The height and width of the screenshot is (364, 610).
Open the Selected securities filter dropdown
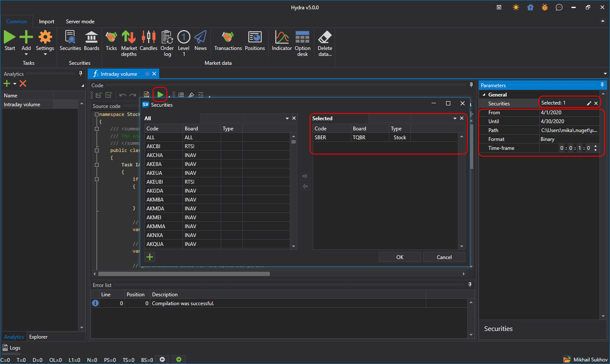tap(455, 119)
